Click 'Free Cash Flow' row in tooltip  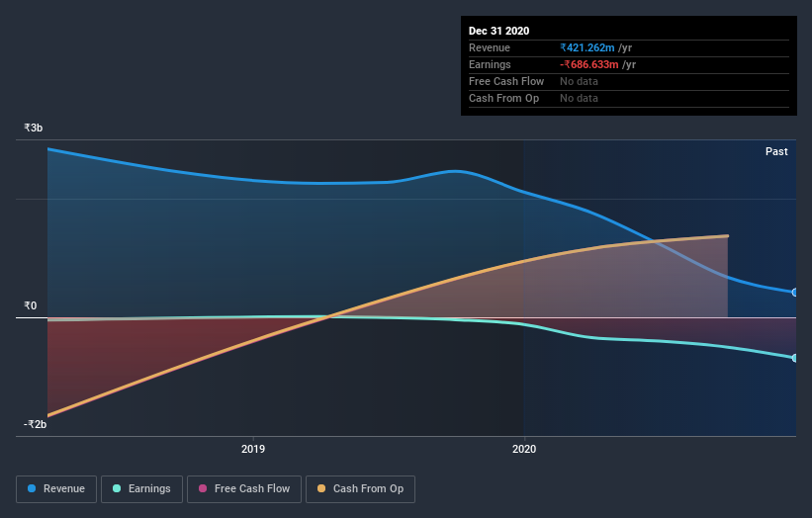[x=629, y=82]
